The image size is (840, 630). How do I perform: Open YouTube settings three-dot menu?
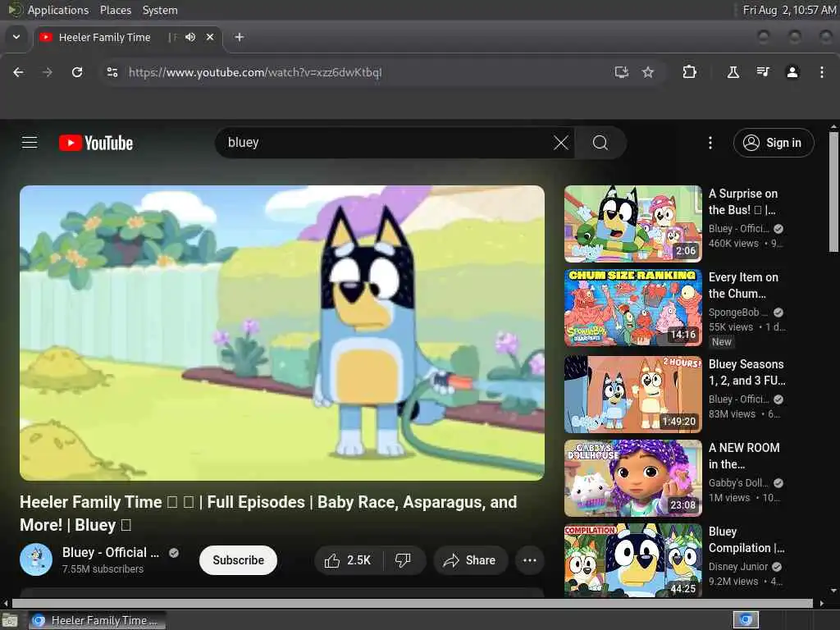(x=710, y=143)
